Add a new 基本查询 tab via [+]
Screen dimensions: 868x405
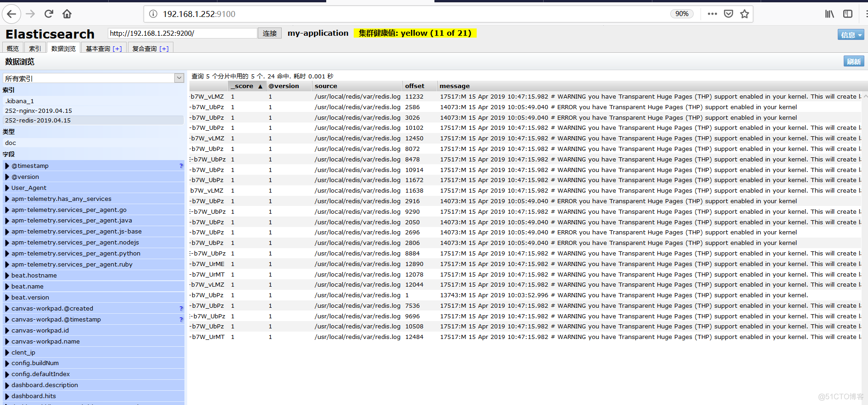[x=117, y=49]
